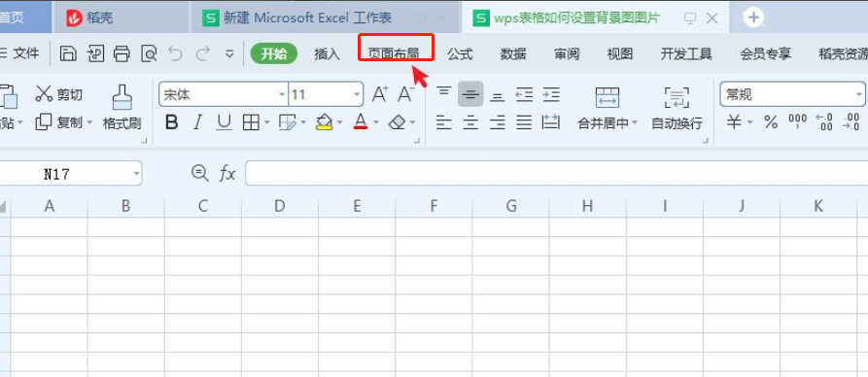Decrease font size with A- icon
The image size is (868, 377).
coord(407,94)
